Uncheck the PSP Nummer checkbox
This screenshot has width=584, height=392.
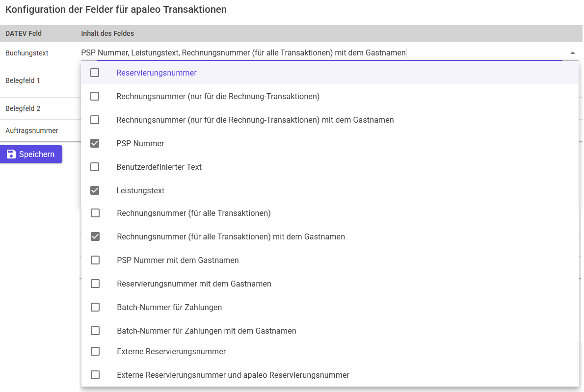pyautogui.click(x=95, y=143)
